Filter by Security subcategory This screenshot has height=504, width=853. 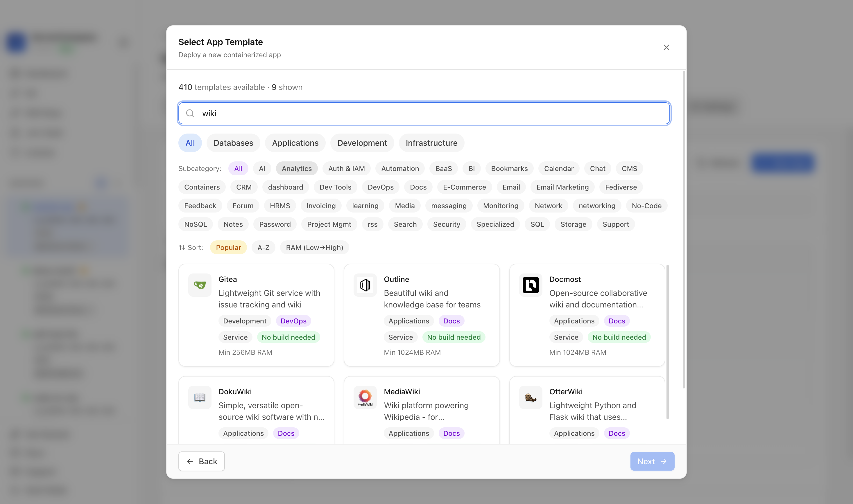click(x=446, y=224)
